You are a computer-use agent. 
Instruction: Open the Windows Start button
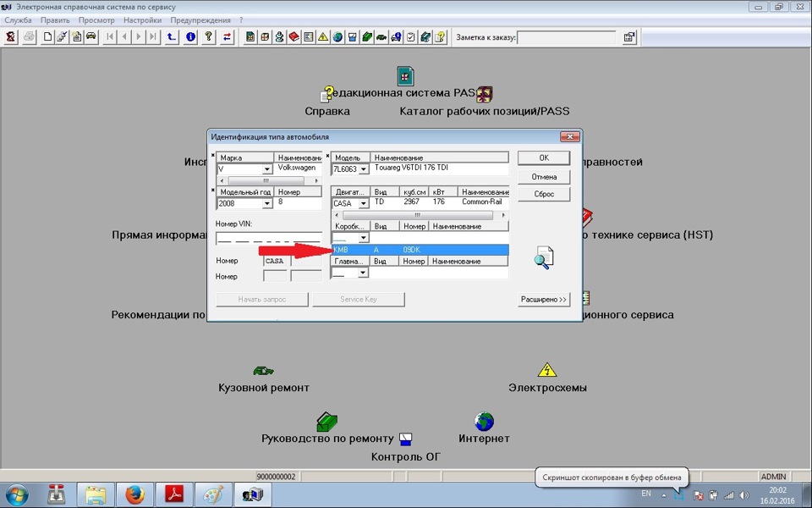pyautogui.click(x=17, y=494)
